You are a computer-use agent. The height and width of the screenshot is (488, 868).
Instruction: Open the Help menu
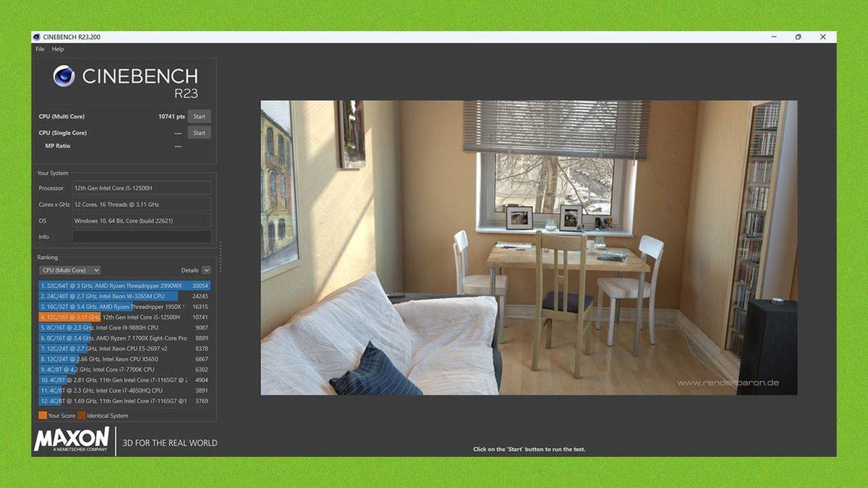[58, 49]
